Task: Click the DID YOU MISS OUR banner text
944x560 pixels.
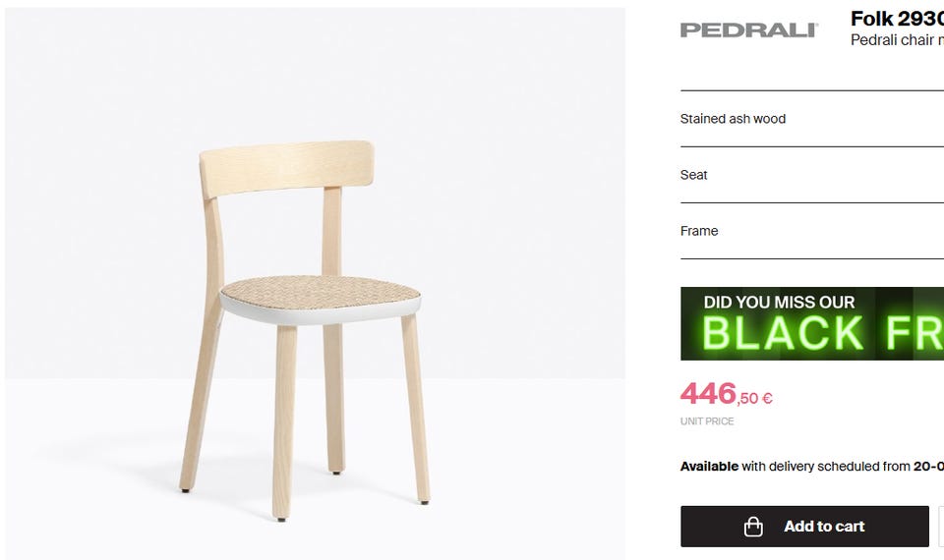Action: tap(779, 302)
